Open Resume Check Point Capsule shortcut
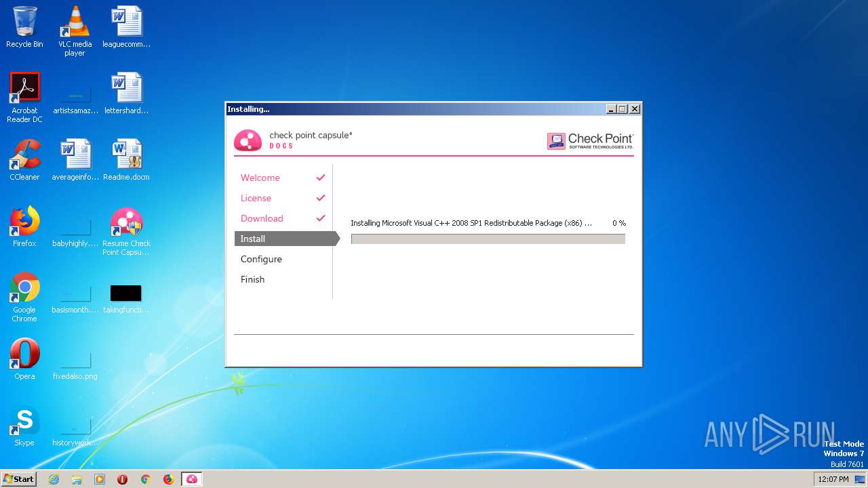 click(x=126, y=231)
